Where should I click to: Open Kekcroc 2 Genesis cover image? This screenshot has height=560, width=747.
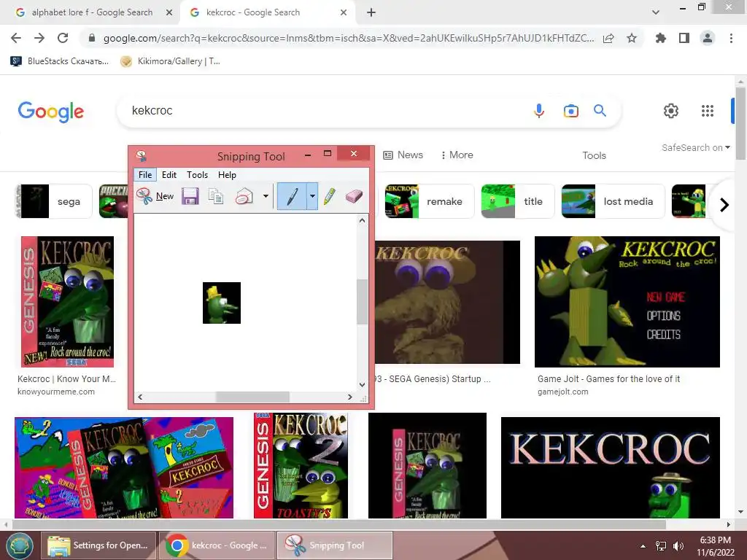coord(301,466)
